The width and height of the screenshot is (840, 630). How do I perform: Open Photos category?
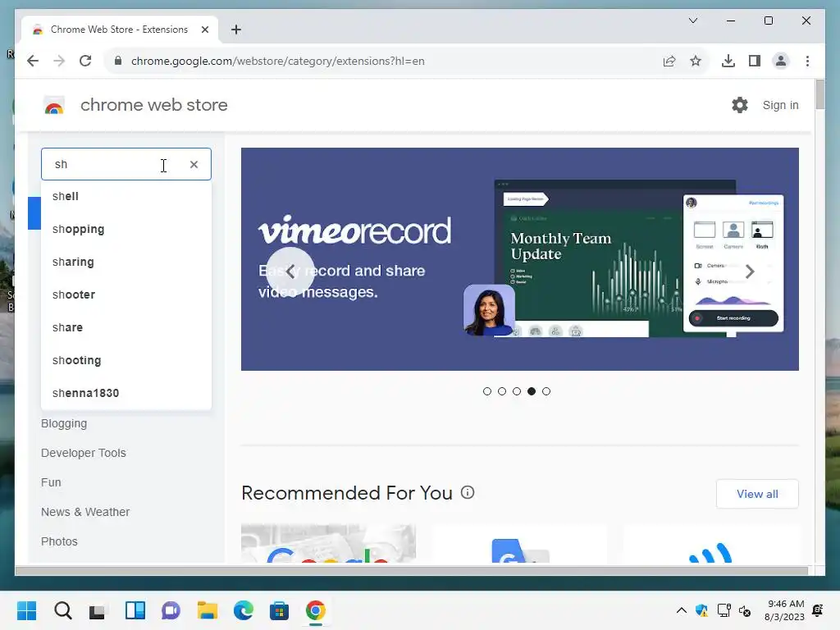pyautogui.click(x=59, y=541)
